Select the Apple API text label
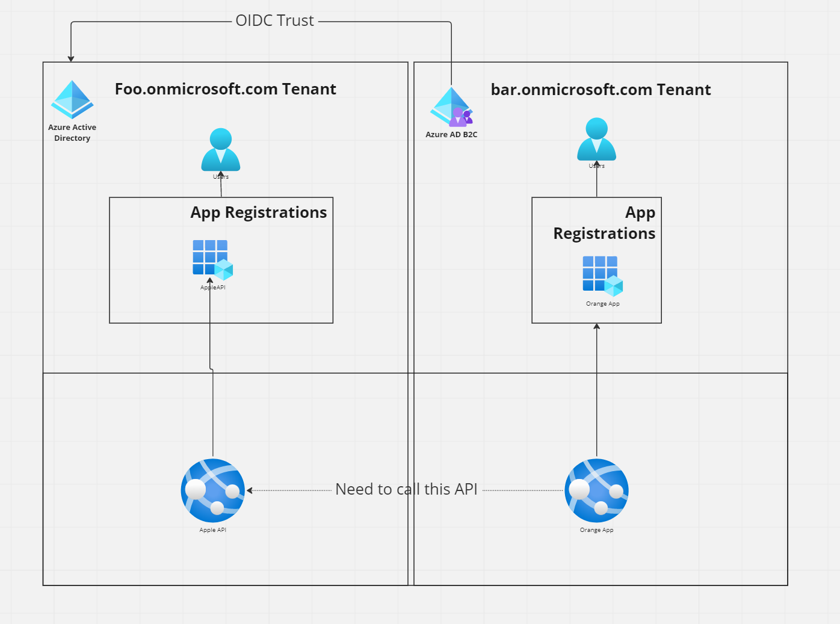This screenshot has width=840, height=624. 212,530
